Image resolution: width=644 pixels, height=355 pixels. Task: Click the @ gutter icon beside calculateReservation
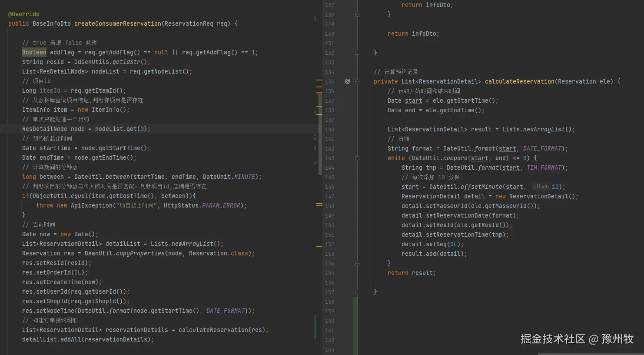point(347,81)
